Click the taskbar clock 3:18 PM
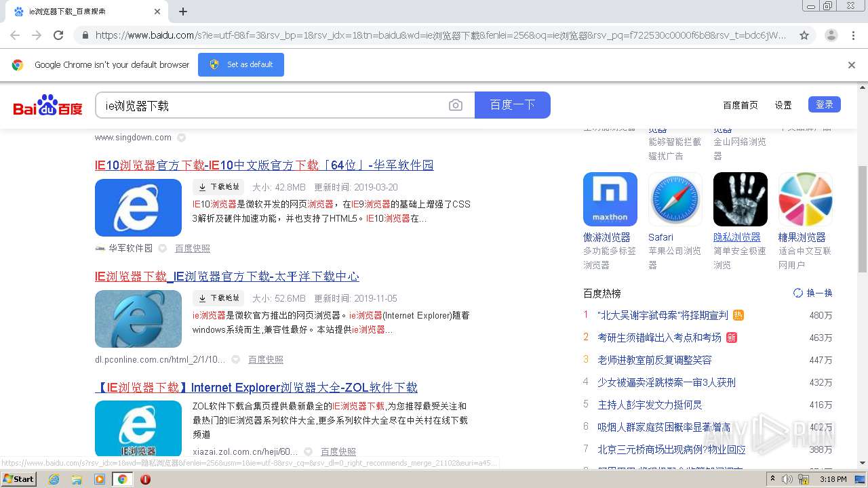The image size is (868, 488). click(x=833, y=479)
